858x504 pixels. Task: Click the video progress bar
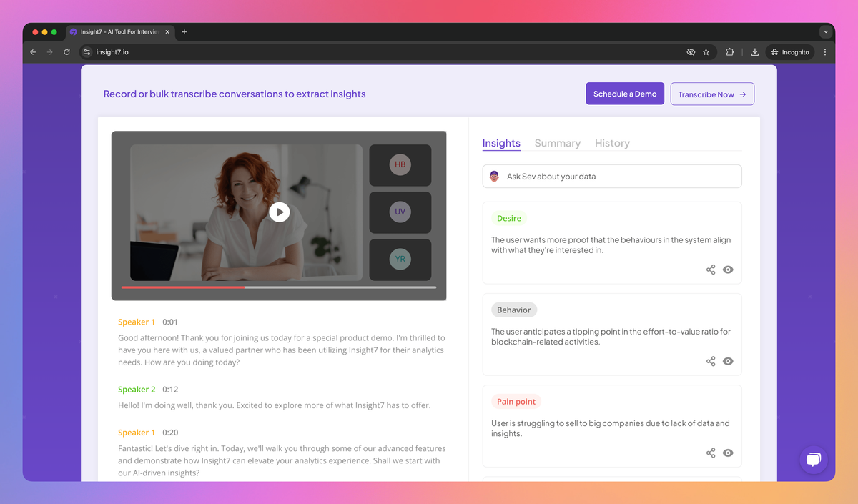pos(279,287)
